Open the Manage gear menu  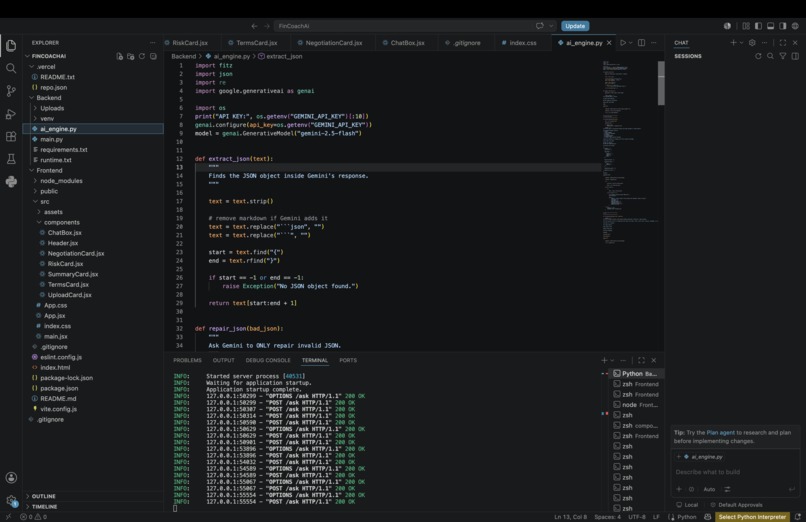(x=11, y=500)
